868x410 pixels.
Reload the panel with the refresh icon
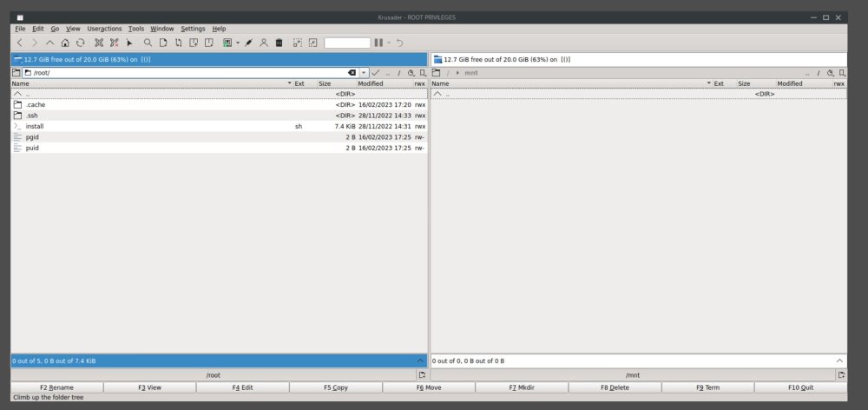[80, 43]
